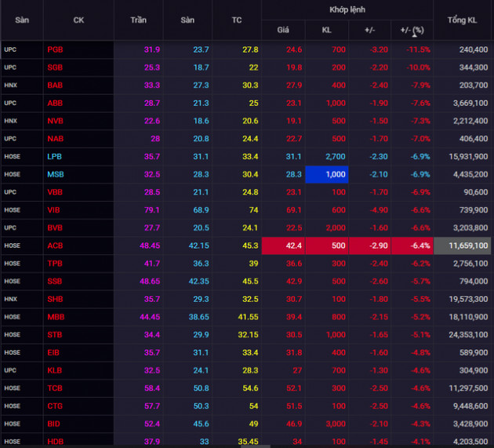Click the Khớp lệnh group header
Image resolution: width=494 pixels, height=448 pixels.
coord(347,9)
